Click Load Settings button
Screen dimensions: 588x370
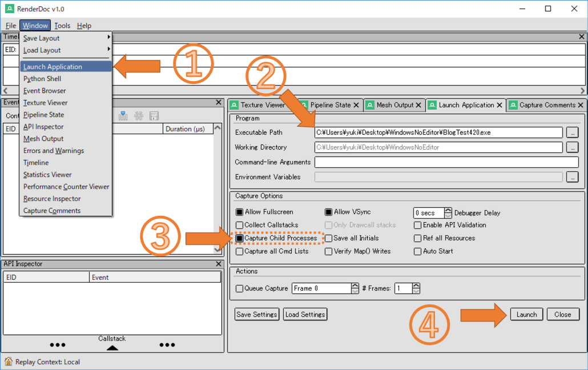point(305,315)
